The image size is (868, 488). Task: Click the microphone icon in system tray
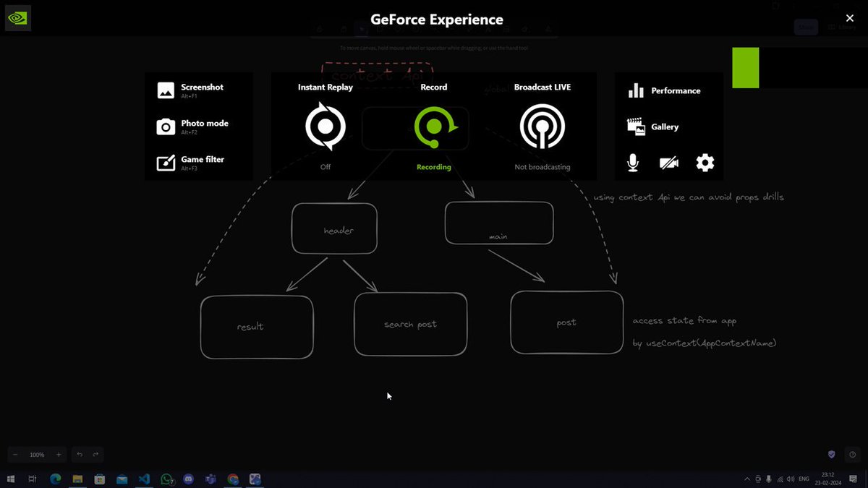coord(769,479)
